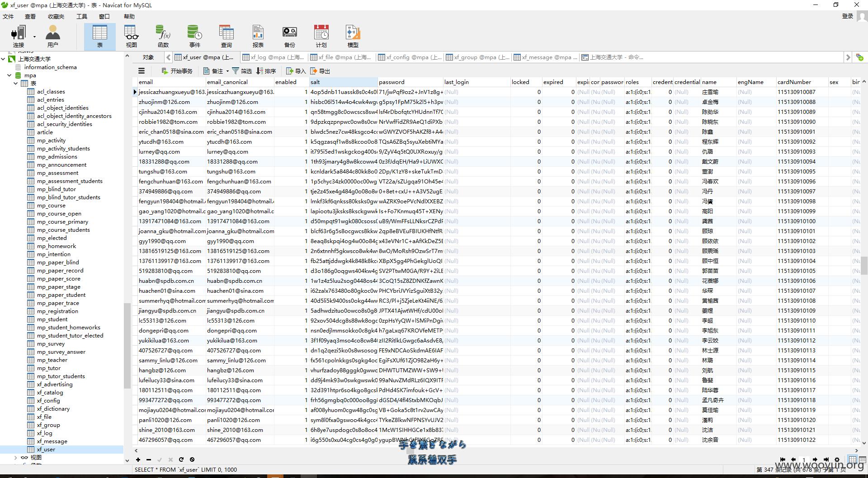Click 登录 to sign in

click(848, 16)
